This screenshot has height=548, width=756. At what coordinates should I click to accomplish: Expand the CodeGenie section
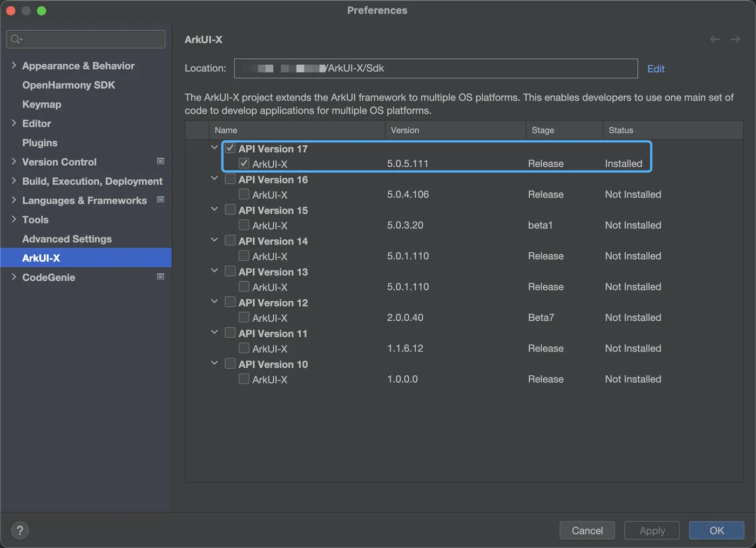pos(13,277)
